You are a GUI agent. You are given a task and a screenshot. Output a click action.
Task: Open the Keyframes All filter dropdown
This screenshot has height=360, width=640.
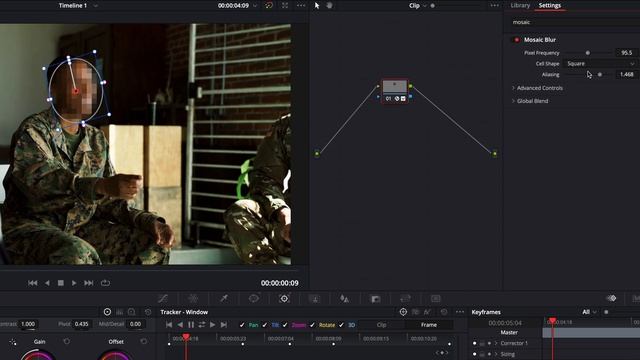click(589, 312)
